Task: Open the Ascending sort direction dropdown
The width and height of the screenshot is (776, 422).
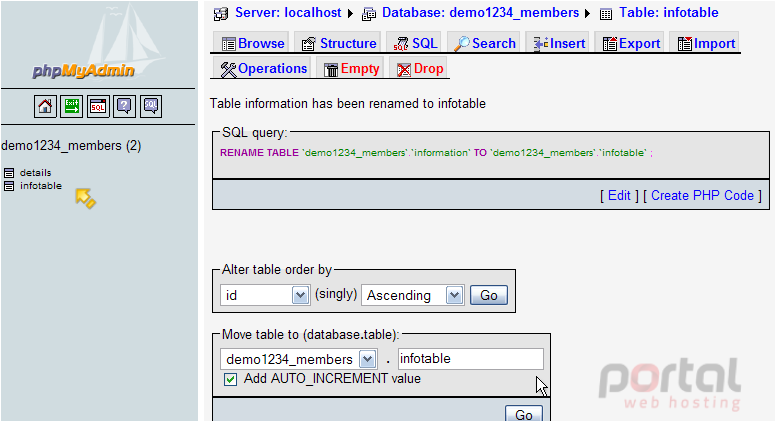Action: (412, 295)
